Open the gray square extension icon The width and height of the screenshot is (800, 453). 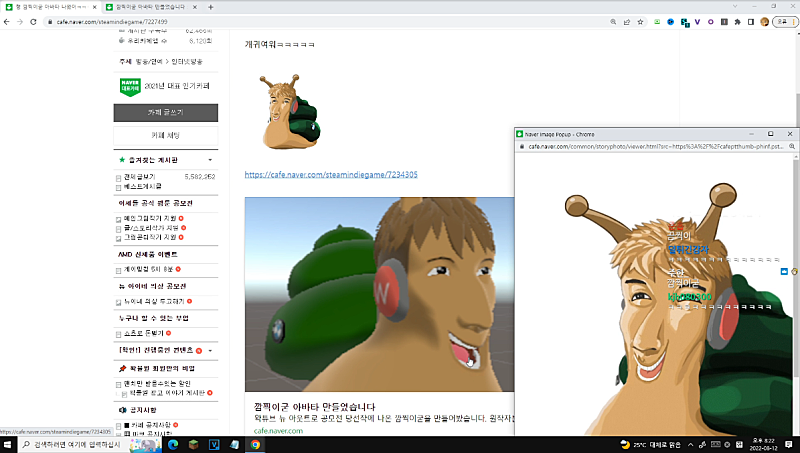[724, 22]
